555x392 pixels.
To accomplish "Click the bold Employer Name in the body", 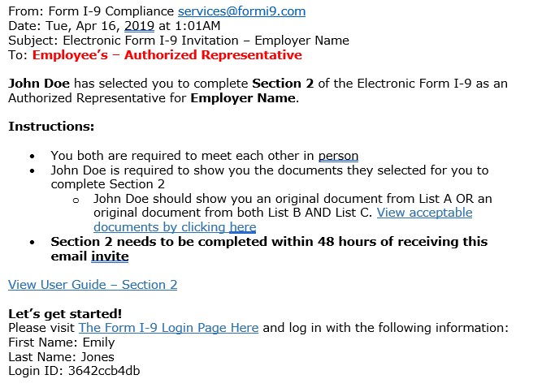I will click(x=243, y=98).
